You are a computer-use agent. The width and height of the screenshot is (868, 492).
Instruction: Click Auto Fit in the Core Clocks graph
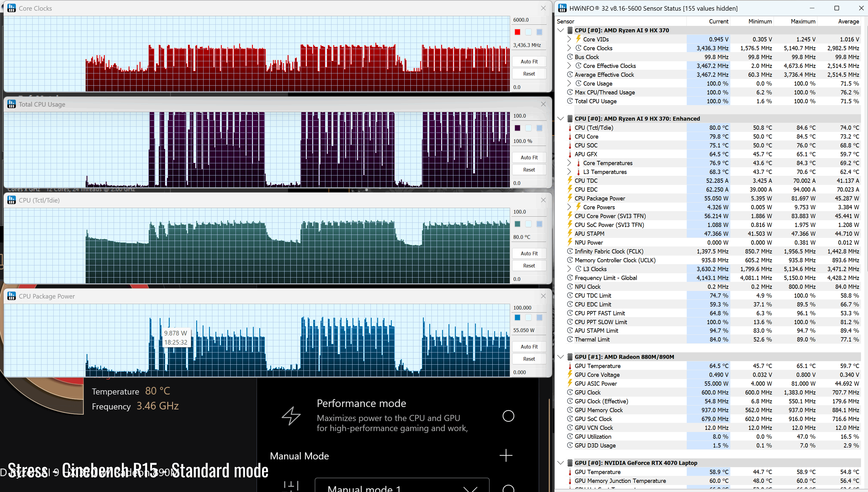click(529, 62)
